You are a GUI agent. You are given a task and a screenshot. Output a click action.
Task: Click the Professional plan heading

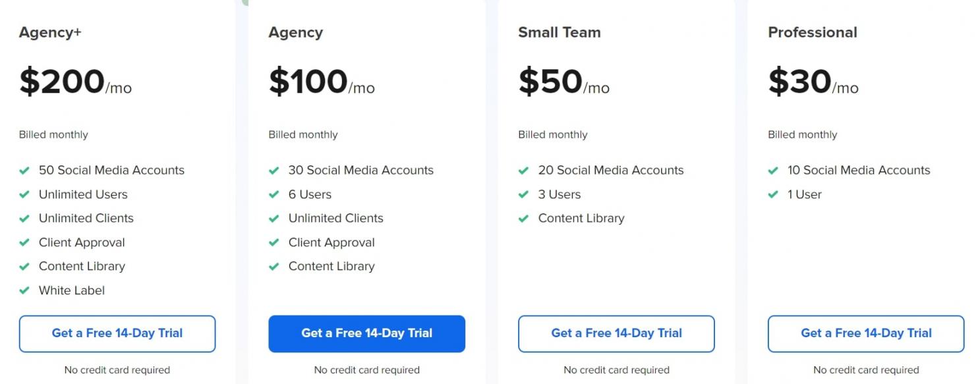coord(812,32)
